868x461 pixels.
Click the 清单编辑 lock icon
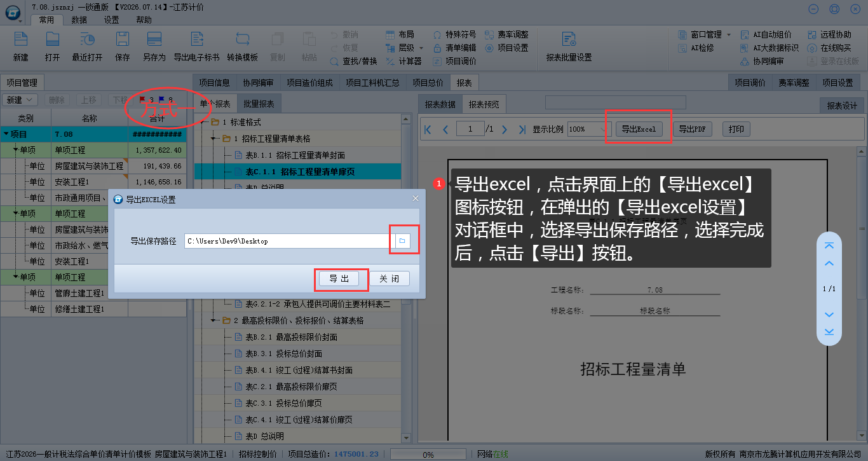pos(437,48)
